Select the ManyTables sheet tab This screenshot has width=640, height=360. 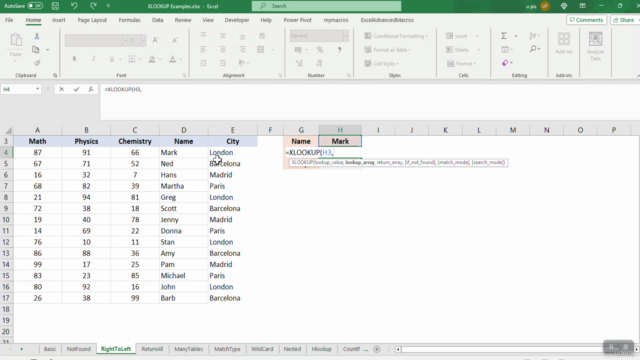click(x=189, y=349)
